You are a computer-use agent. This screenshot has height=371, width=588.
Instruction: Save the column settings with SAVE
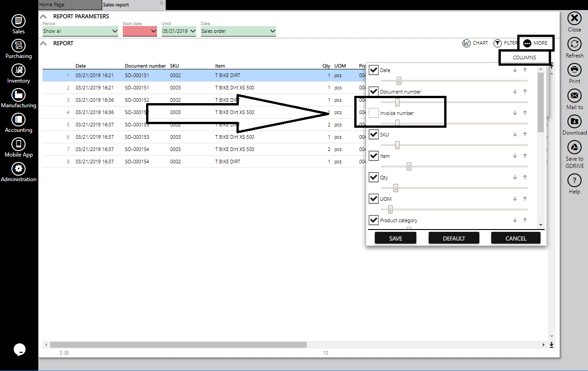click(x=395, y=238)
